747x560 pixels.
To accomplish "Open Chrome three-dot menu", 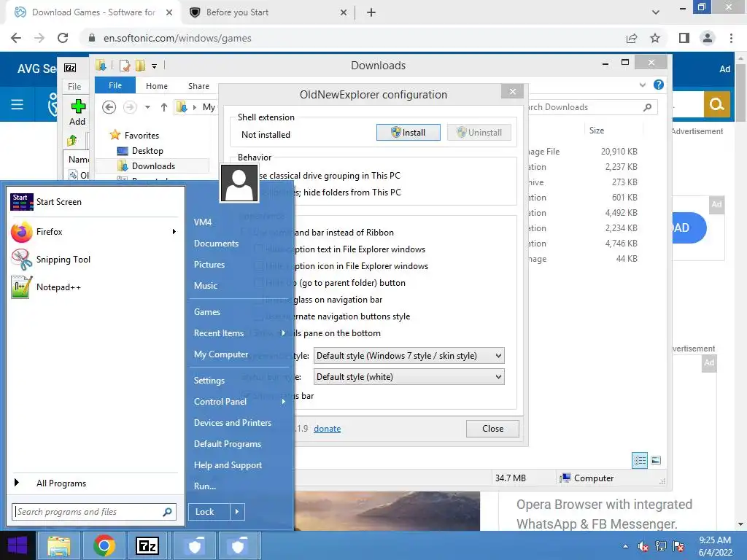I will coord(731,38).
